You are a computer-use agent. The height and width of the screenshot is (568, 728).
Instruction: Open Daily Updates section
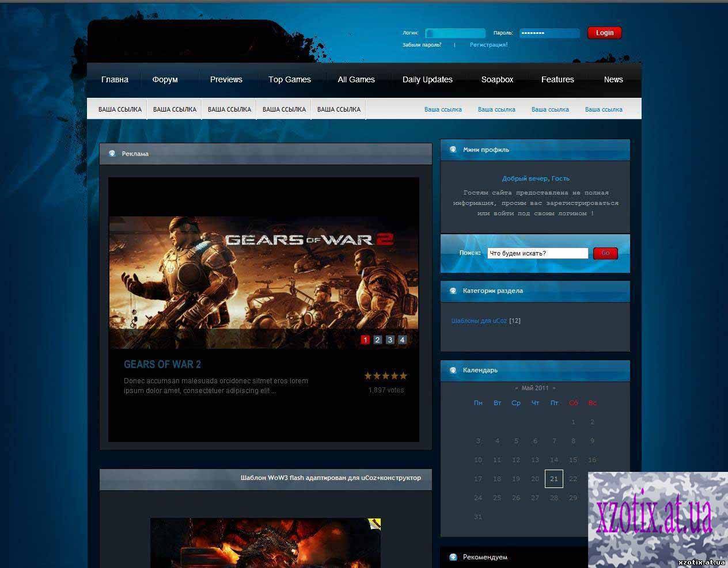427,79
